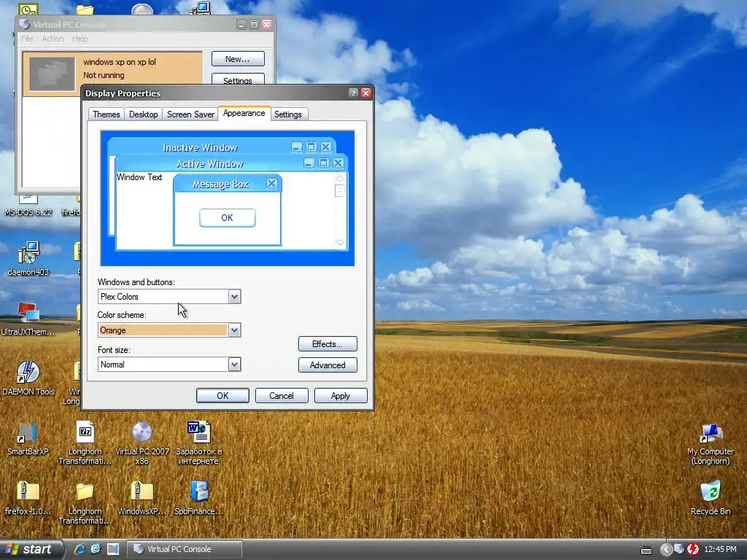Open the File menu in Virtual PC Console
Viewport: 747px width, 560px height.
27,39
